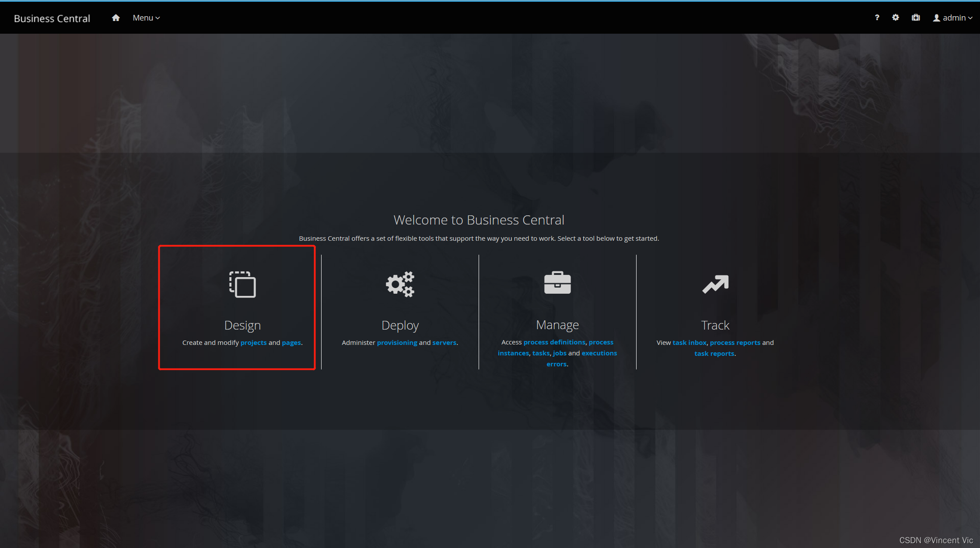
Task: Open the task inbox link
Action: tap(689, 343)
